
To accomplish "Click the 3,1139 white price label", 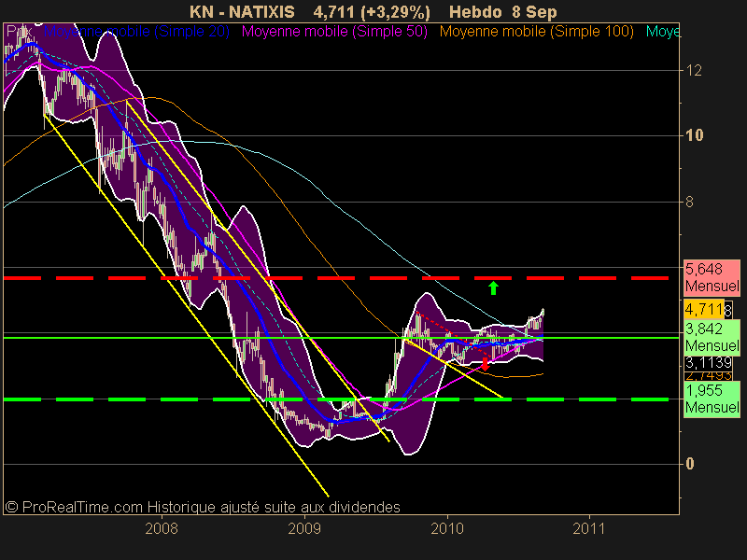I will (x=709, y=363).
